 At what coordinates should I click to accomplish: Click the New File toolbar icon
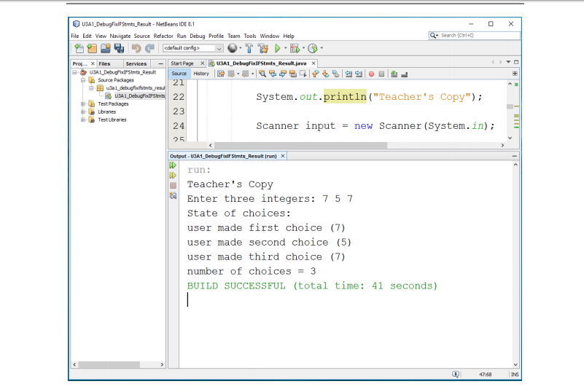coord(79,48)
